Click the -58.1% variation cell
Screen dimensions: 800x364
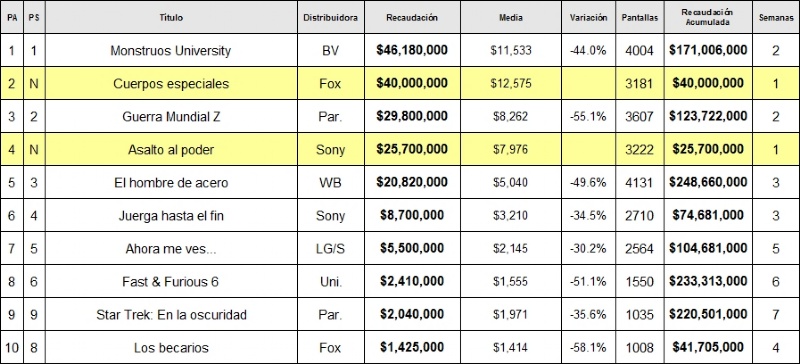[588, 348]
